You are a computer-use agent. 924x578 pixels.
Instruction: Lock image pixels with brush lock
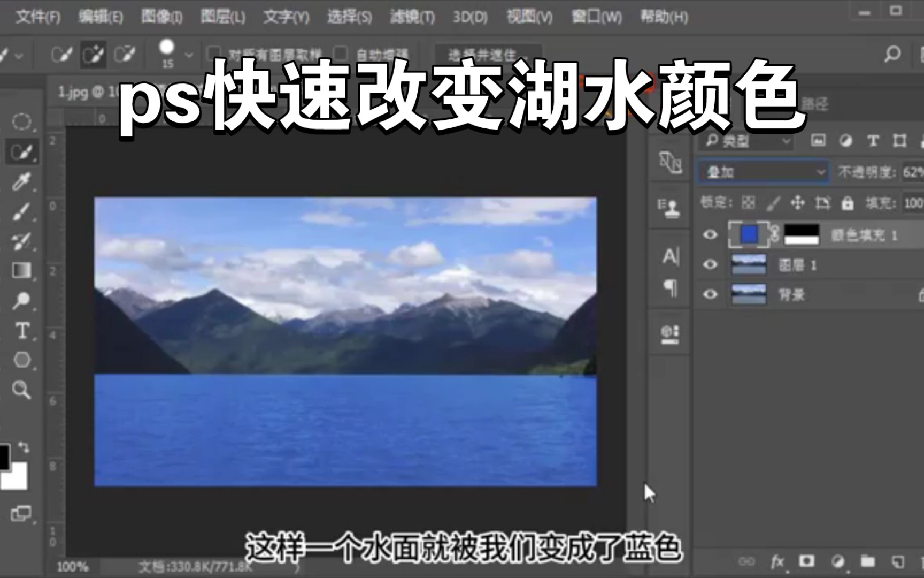773,202
